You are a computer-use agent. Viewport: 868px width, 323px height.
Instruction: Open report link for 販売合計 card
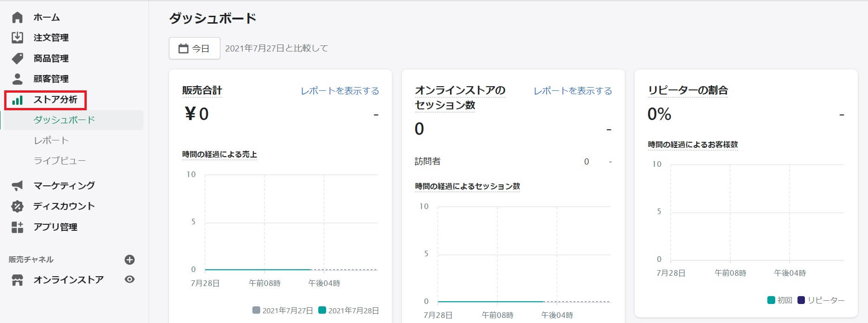340,91
